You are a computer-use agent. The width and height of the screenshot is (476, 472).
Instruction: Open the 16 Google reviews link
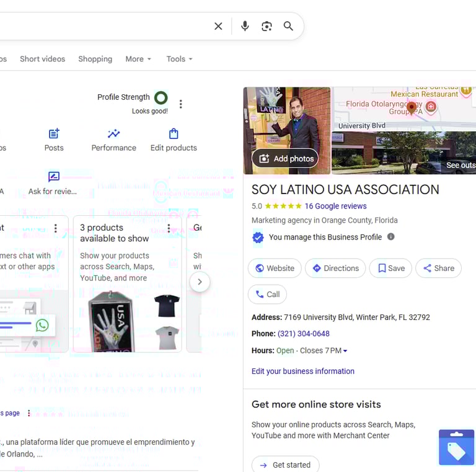[335, 207]
